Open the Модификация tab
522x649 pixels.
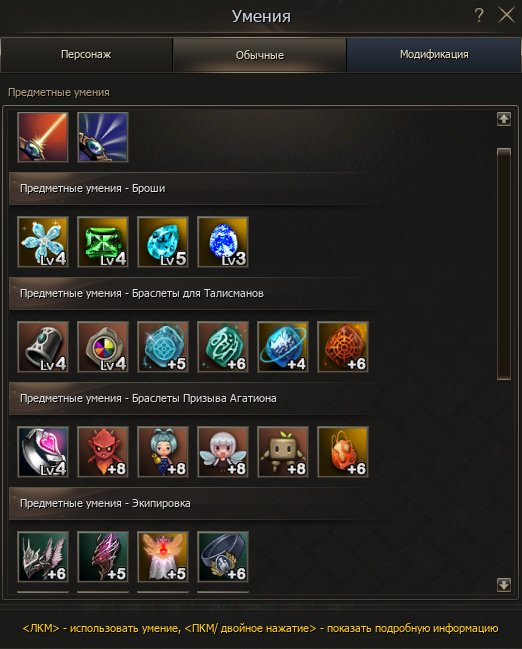coord(434,55)
